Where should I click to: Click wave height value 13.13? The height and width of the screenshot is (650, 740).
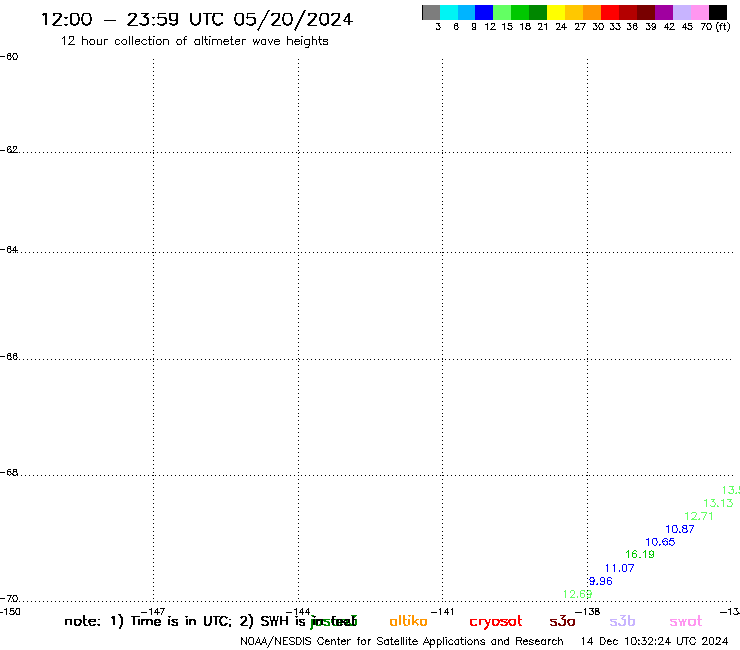coord(718,503)
